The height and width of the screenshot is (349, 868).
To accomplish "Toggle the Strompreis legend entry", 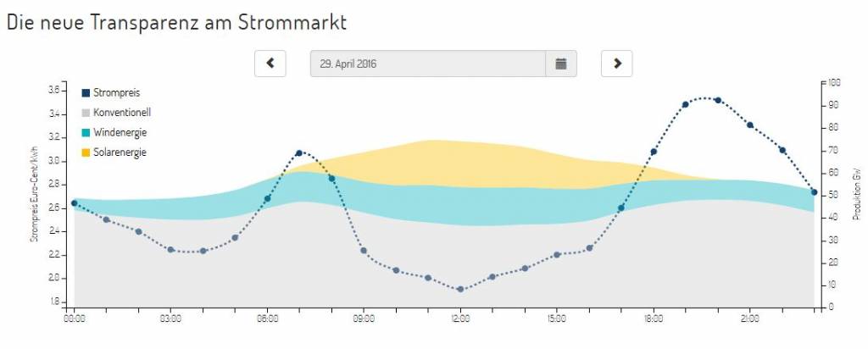I will coord(116,92).
